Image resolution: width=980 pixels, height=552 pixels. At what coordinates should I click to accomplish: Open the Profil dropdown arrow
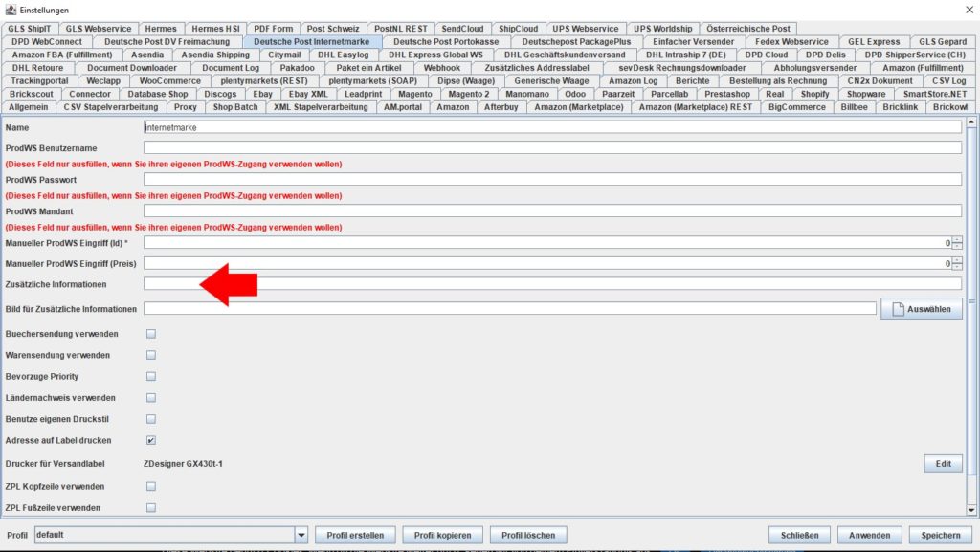point(301,535)
